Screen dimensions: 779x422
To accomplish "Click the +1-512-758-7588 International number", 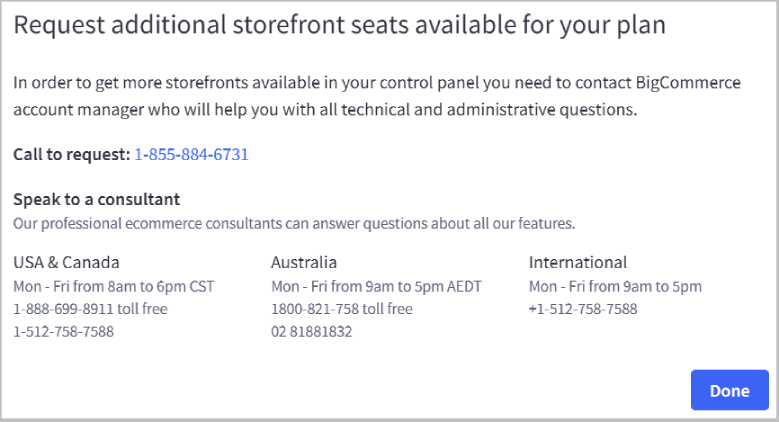I will [583, 309].
